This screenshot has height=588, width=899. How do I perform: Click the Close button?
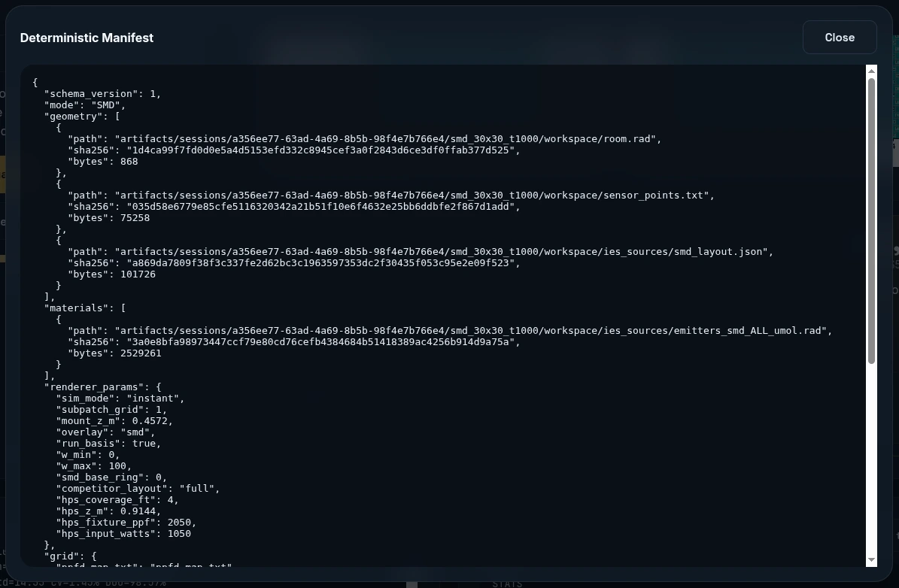tap(840, 37)
